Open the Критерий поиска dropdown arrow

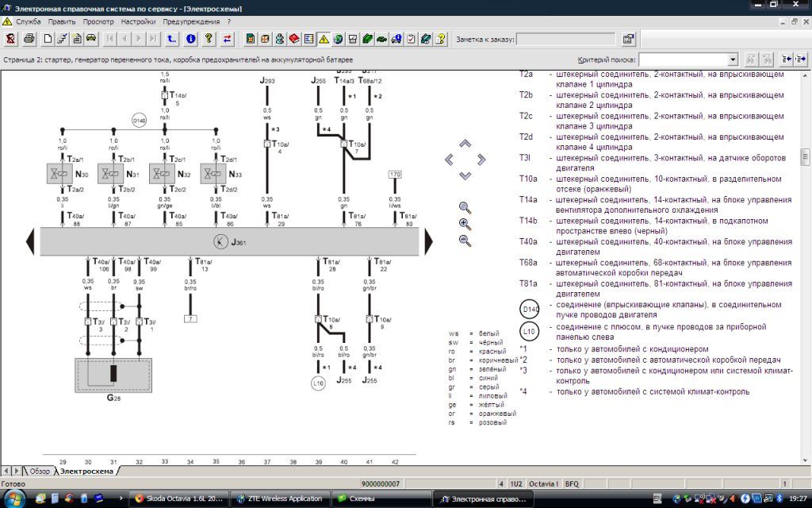pos(732,60)
